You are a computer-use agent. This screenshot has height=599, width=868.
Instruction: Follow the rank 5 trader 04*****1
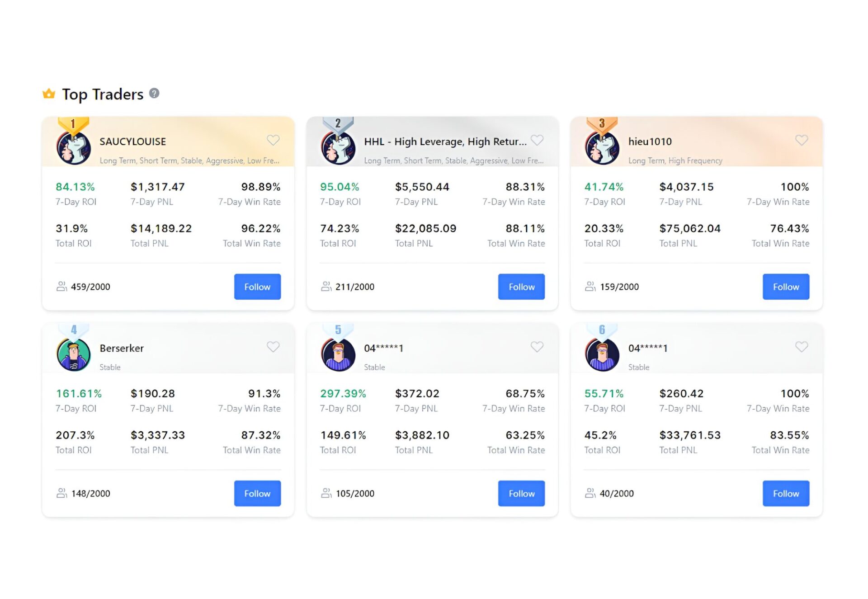tap(521, 493)
